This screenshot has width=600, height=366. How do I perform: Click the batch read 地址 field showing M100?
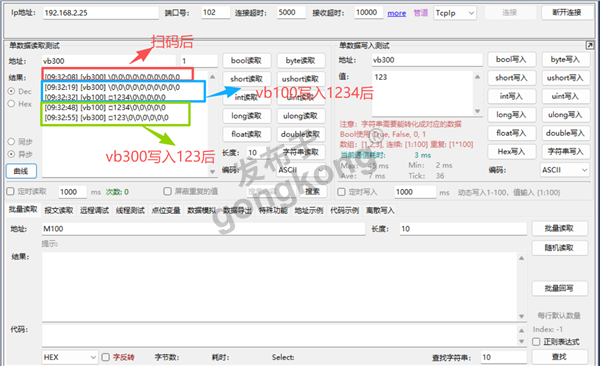point(204,229)
